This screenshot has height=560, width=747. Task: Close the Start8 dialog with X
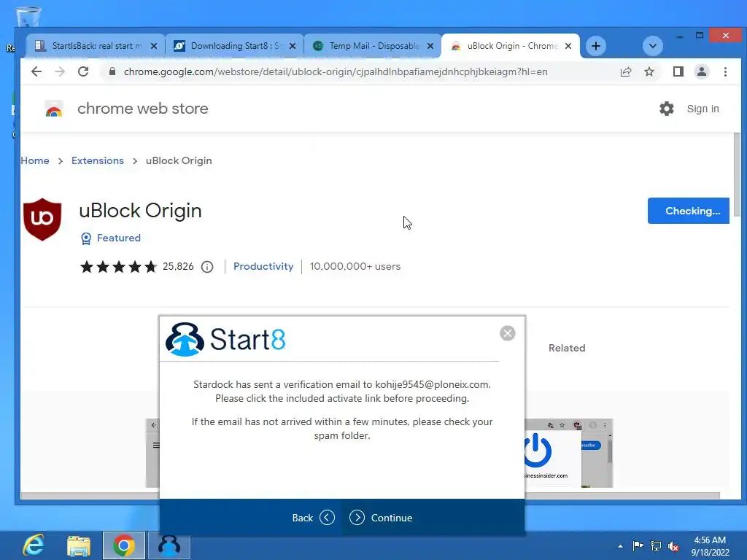point(508,333)
